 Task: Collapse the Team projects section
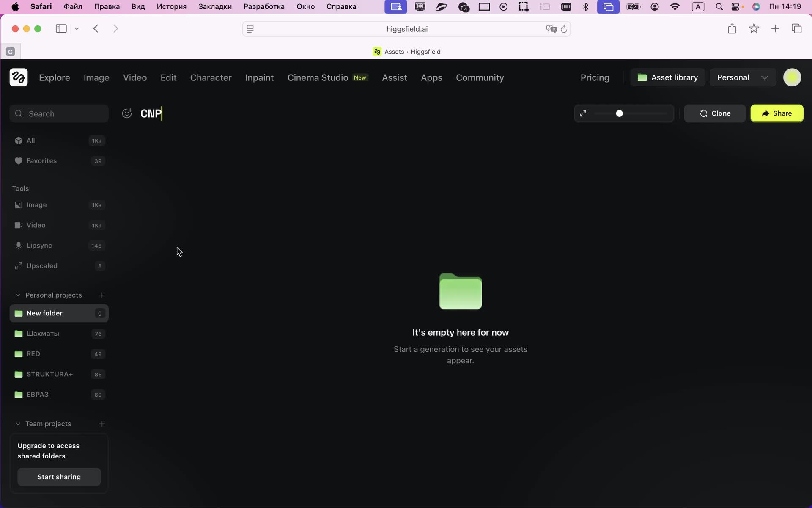click(18, 424)
